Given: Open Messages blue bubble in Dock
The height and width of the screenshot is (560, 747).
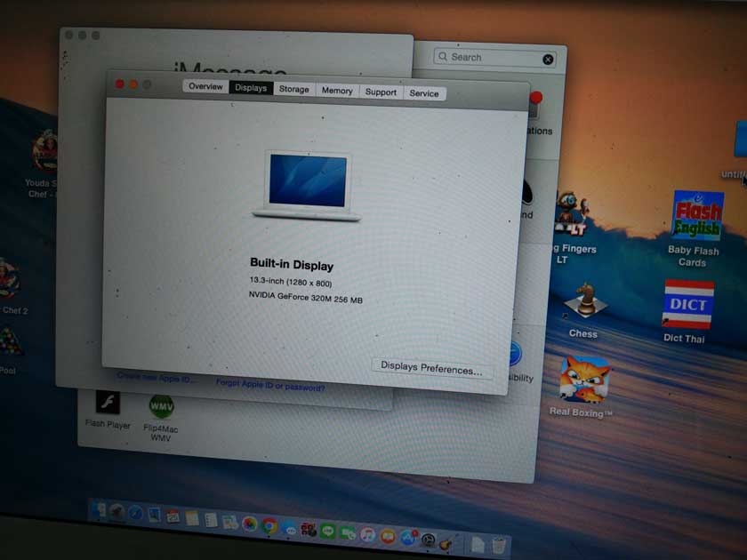Looking at the screenshot, I should [x=289, y=528].
